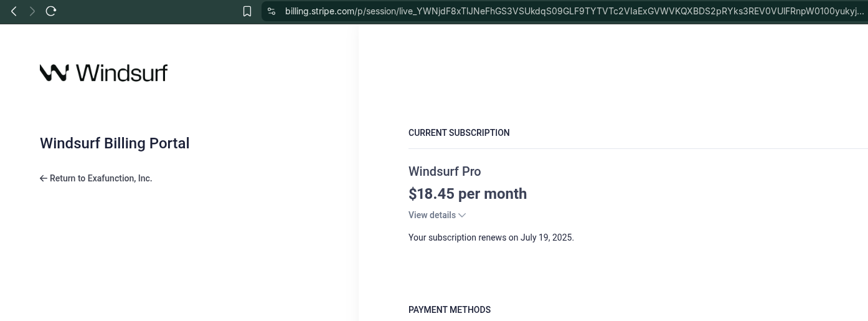Focus the billing.stripe.com address bar
The width and height of the screenshot is (868, 321).
tap(564, 11)
